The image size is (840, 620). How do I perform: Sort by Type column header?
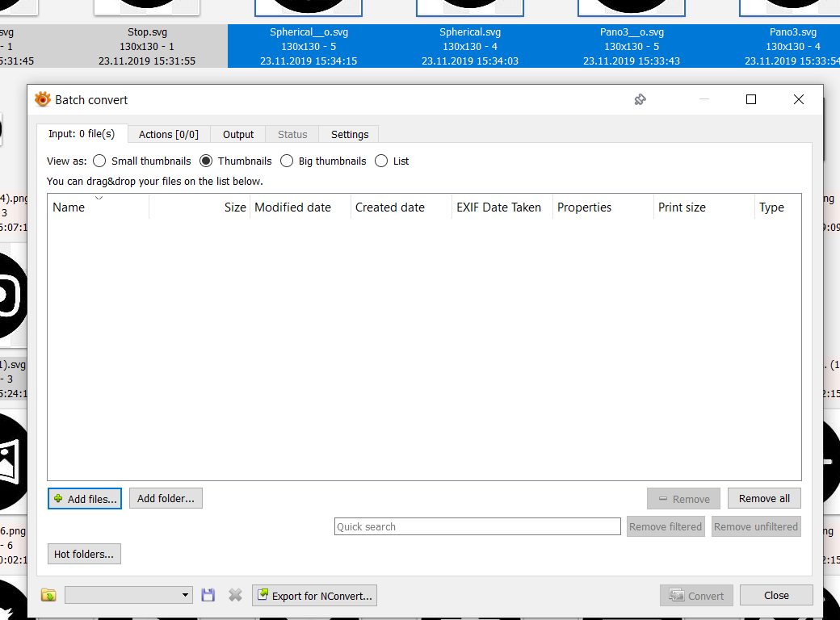(x=777, y=207)
